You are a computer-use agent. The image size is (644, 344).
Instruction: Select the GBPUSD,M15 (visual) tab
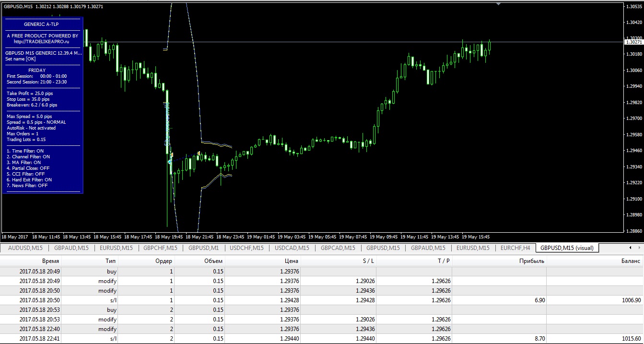[567, 248]
